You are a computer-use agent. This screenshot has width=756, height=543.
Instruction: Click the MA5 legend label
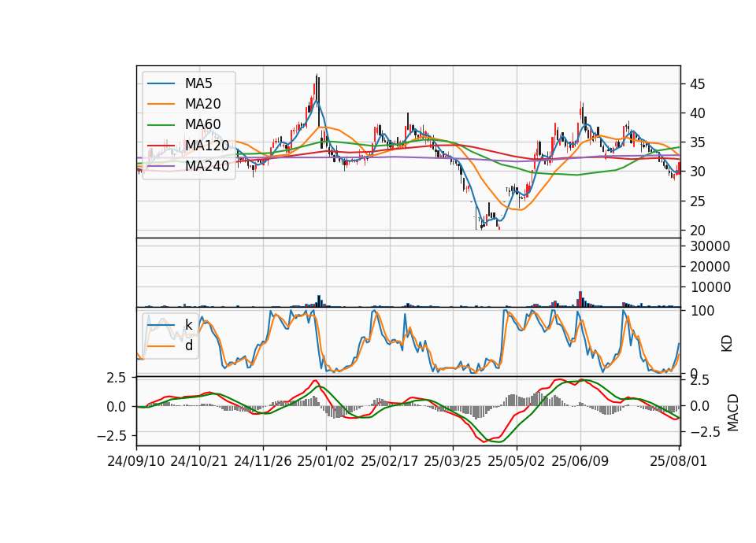tap(198, 83)
